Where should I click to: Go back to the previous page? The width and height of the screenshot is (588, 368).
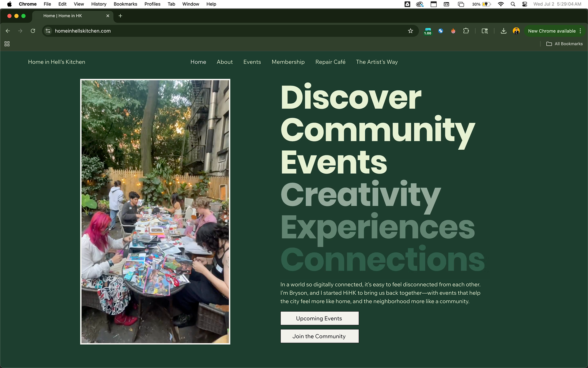tap(8, 31)
